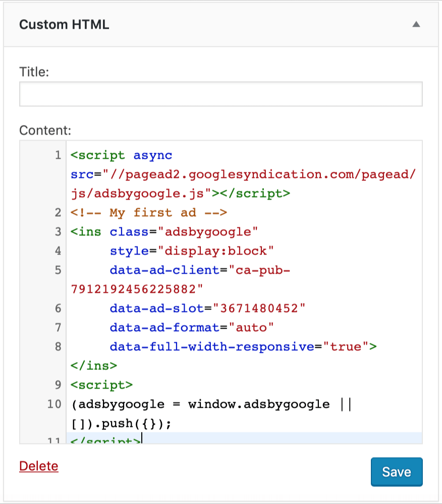
Task: Click code line '<!-- My first ad -->'
Action: click(x=149, y=213)
